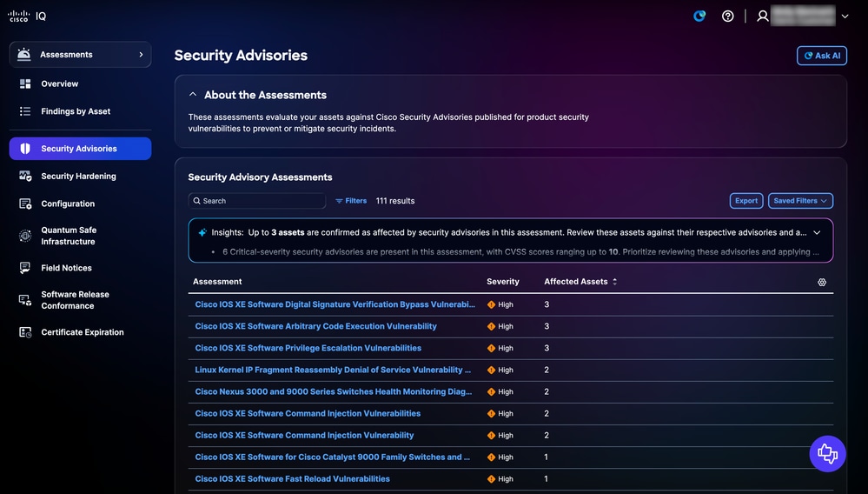Viewport: 868px width, 494px height.
Task: Click affected assets value in Fast Reload row
Action: (546, 479)
